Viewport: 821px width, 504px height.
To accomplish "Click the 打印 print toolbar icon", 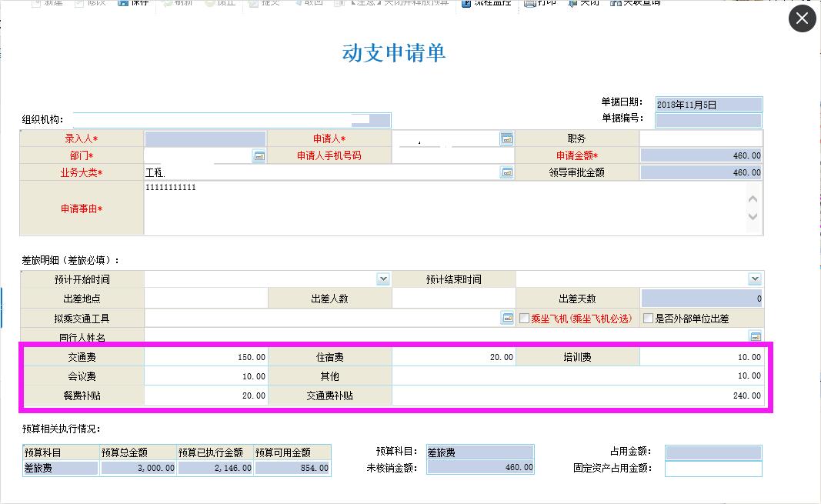I will point(539,3).
